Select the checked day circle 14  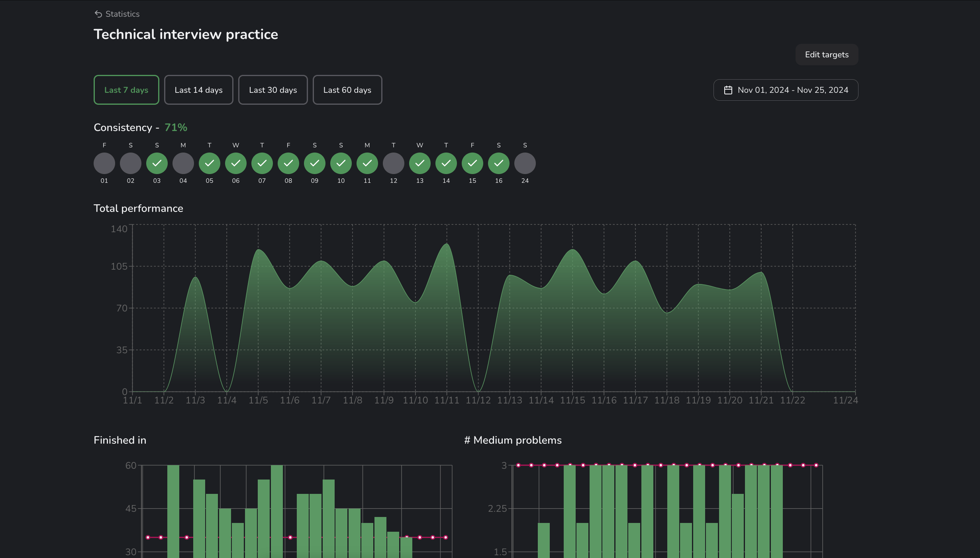click(446, 163)
